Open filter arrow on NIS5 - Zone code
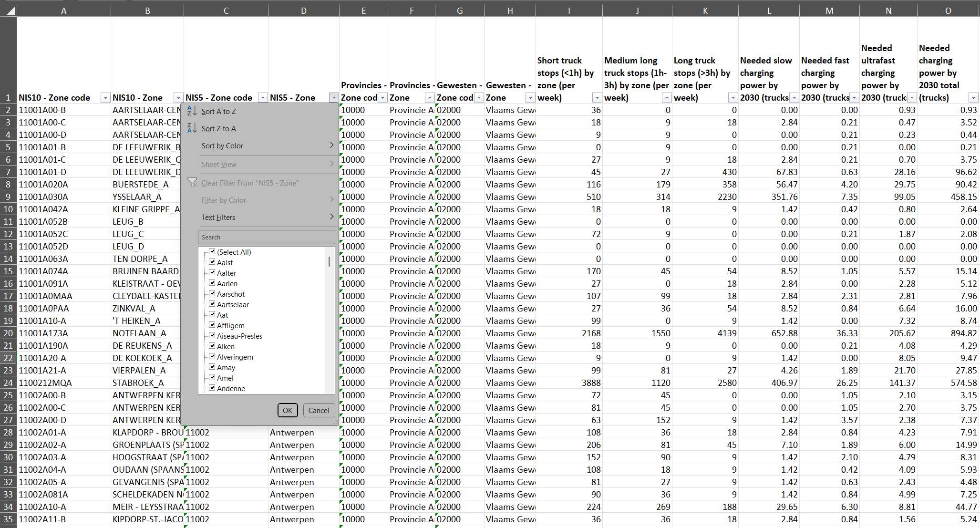980x528 pixels. (x=262, y=98)
